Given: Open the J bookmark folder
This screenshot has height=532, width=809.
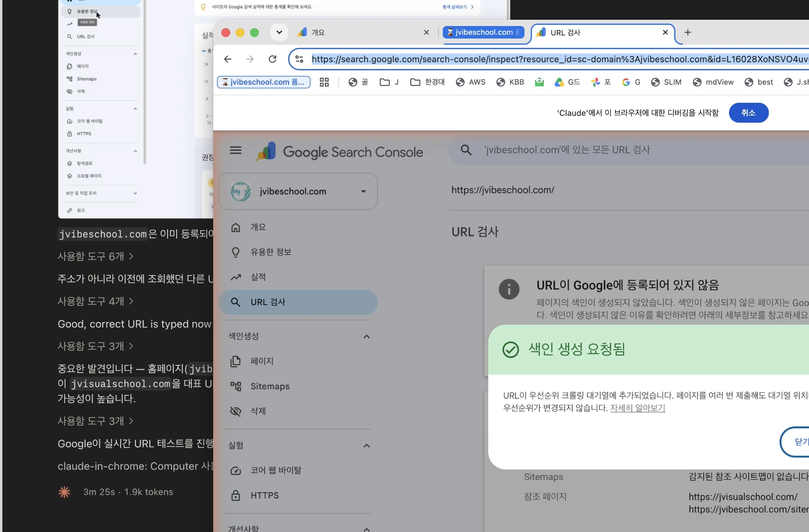Looking at the screenshot, I should (389, 82).
